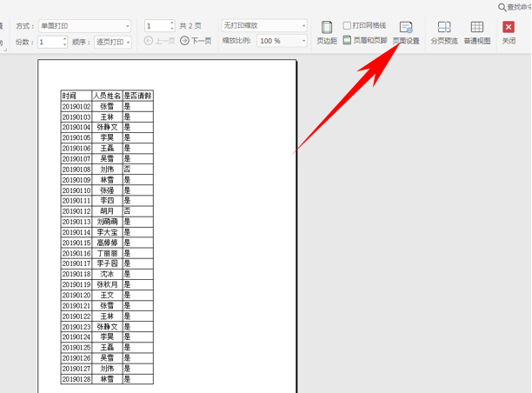Click the name 胡月 in the table
Viewport: 532px width, 393px height.
click(x=107, y=211)
